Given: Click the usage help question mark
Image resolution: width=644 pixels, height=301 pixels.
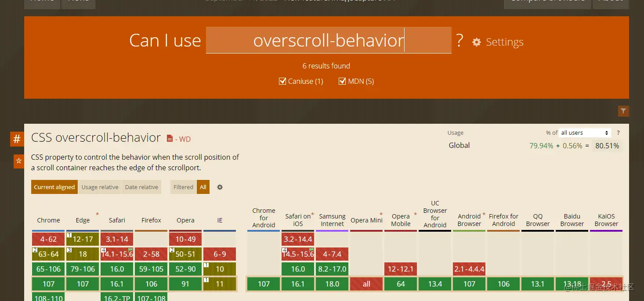Looking at the screenshot, I should click(x=618, y=133).
